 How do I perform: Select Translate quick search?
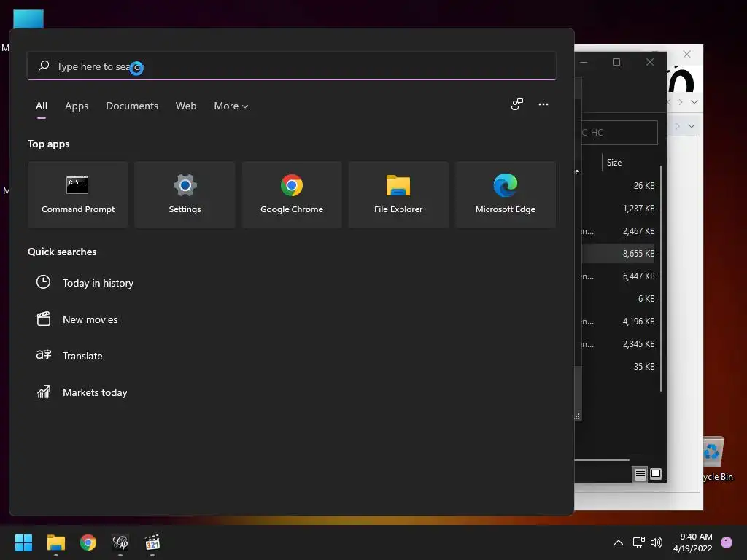click(x=82, y=356)
